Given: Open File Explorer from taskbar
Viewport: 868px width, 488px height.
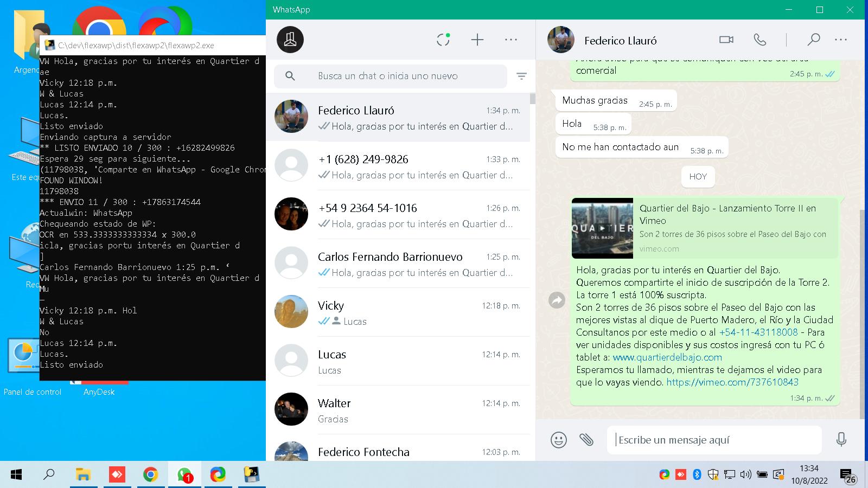Looking at the screenshot, I should [x=83, y=475].
